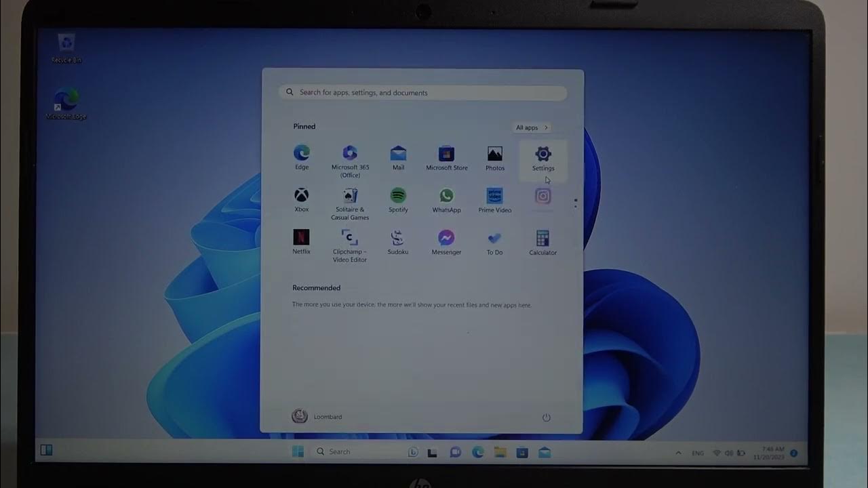The height and width of the screenshot is (488, 868).
Task: Click the power button in Start menu
Action: [546, 418]
